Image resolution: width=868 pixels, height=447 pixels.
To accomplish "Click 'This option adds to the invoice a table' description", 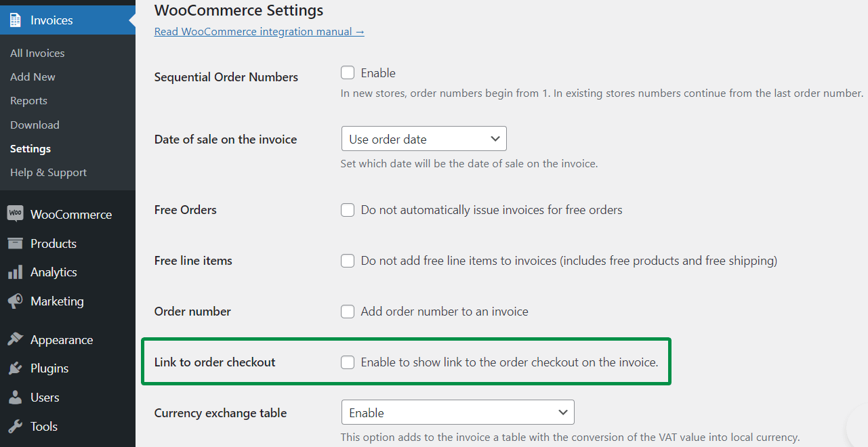I will [x=570, y=437].
